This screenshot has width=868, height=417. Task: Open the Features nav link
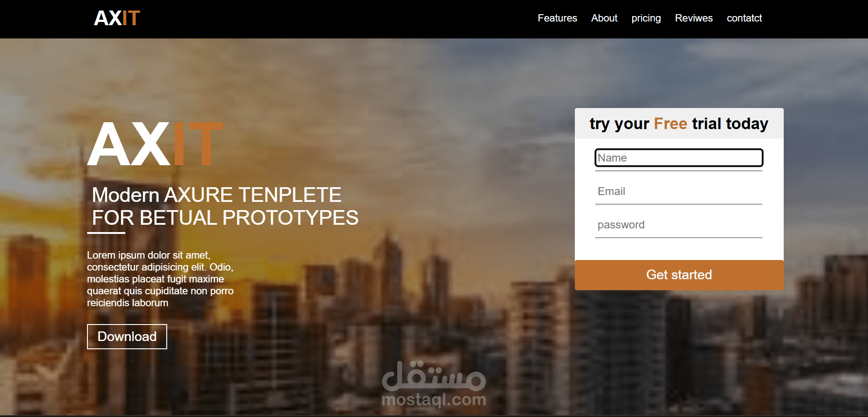click(x=557, y=18)
